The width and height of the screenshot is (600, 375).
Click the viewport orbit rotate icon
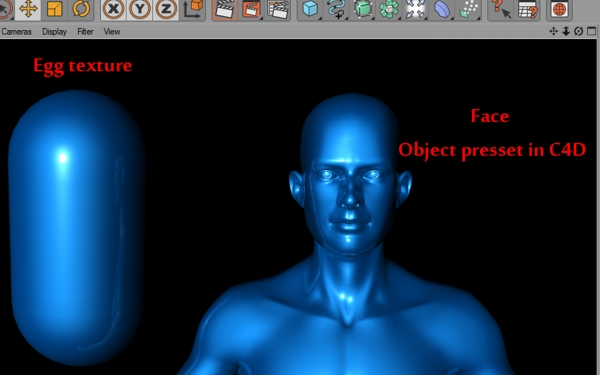pos(579,31)
